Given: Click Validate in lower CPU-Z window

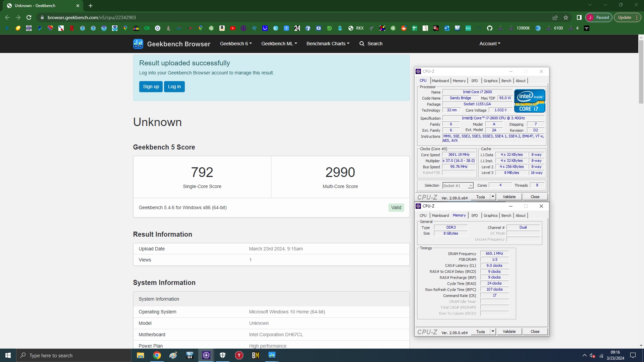Looking at the screenshot, I should click(509, 331).
